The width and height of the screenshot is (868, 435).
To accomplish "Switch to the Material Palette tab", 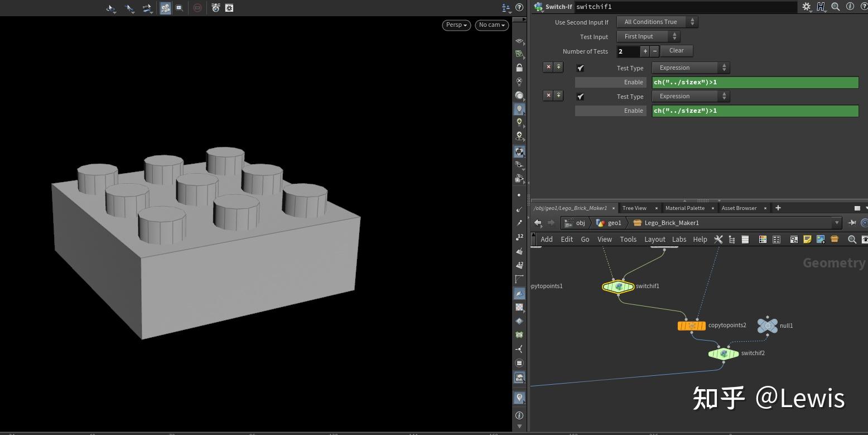I will click(684, 208).
